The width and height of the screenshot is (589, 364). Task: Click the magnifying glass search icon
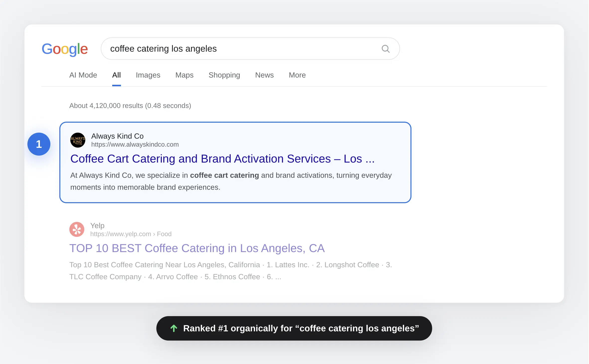pyautogui.click(x=386, y=49)
